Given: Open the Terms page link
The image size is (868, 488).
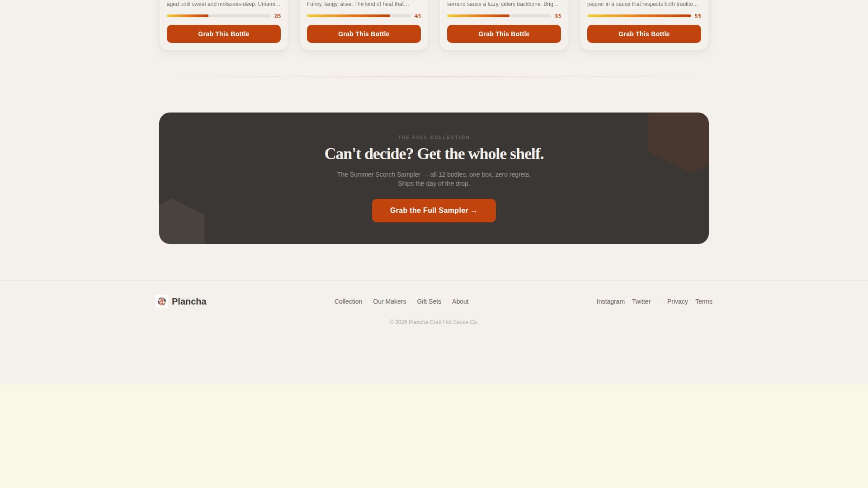Looking at the screenshot, I should 704,301.
